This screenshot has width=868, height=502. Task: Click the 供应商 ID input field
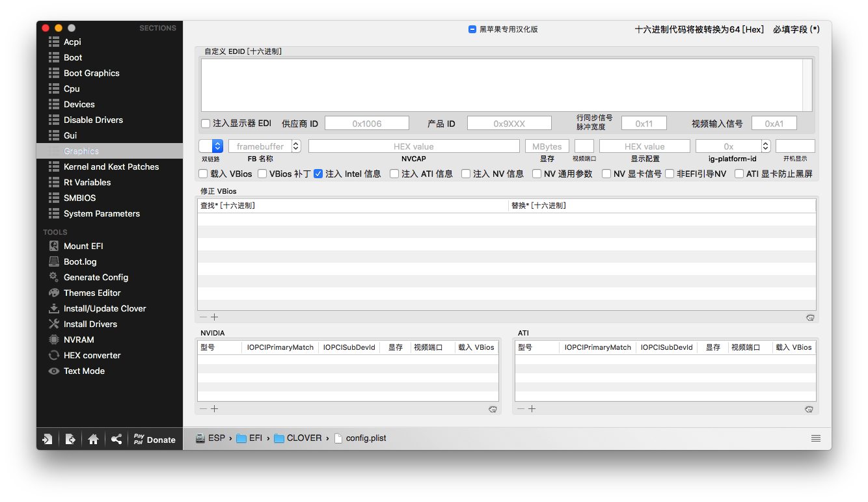[x=367, y=124]
